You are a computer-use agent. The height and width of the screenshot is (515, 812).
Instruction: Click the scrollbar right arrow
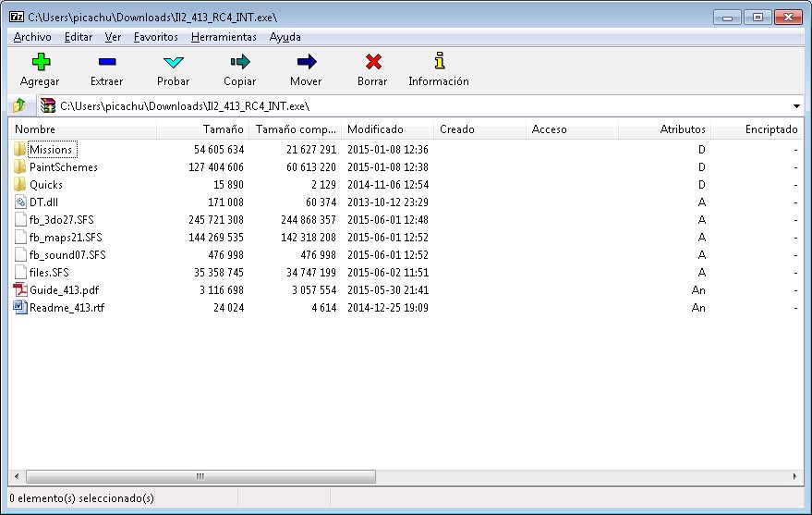[x=795, y=476]
